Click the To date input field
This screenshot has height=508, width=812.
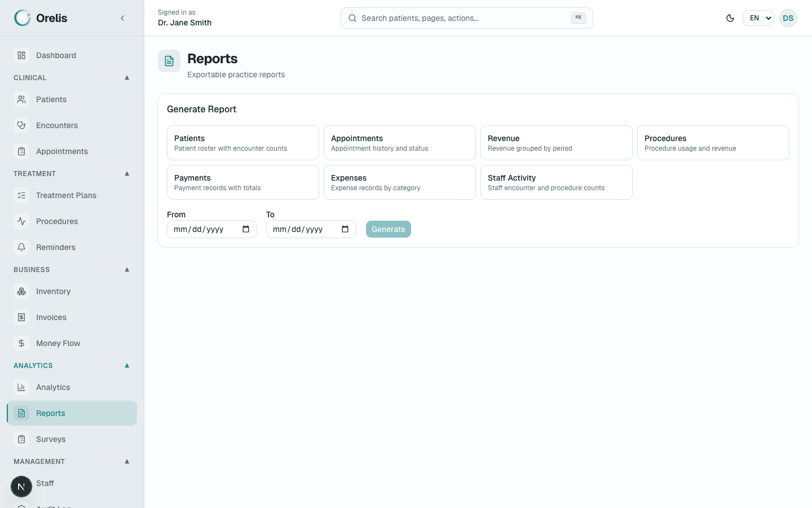pyautogui.click(x=311, y=229)
